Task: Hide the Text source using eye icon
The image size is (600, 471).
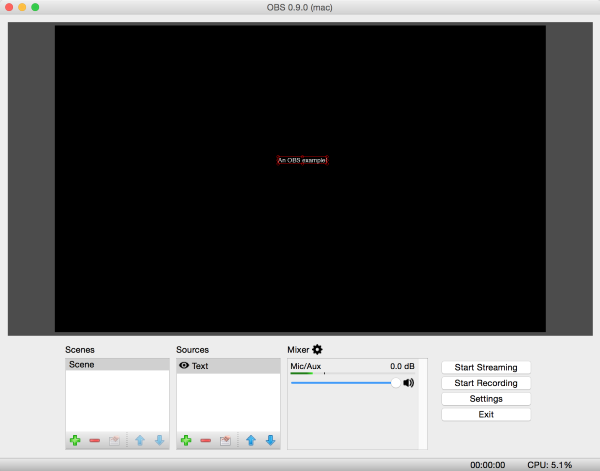Action: coord(184,366)
